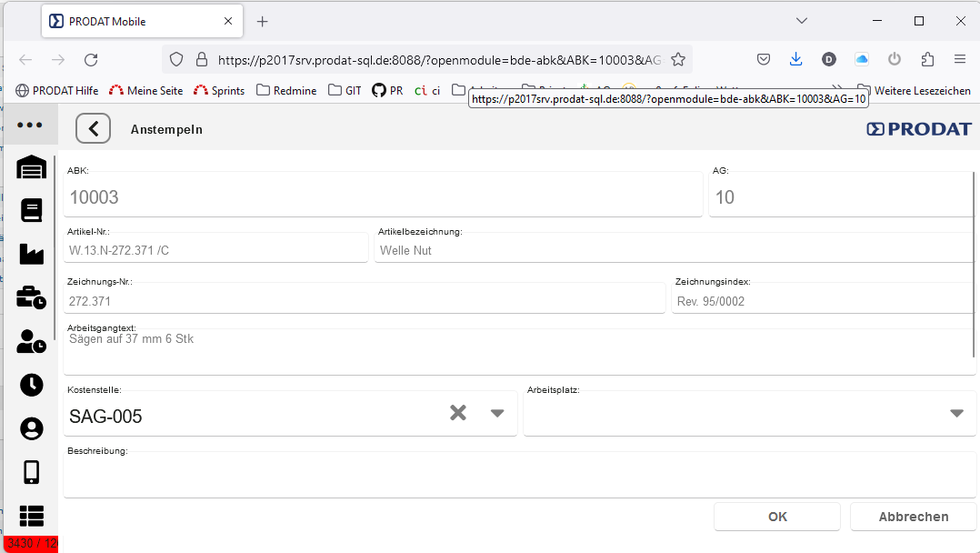The height and width of the screenshot is (553, 980).
Task: Select the mobile phone sidebar icon
Action: 31,472
